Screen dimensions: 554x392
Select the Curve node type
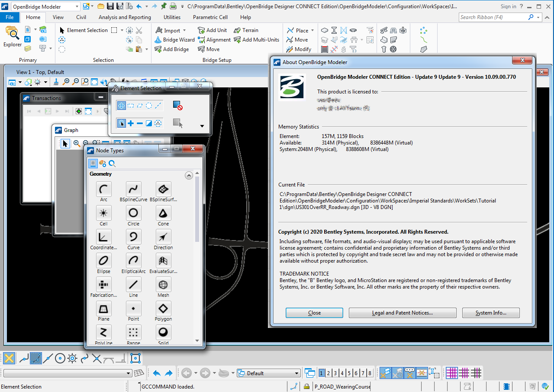click(134, 237)
